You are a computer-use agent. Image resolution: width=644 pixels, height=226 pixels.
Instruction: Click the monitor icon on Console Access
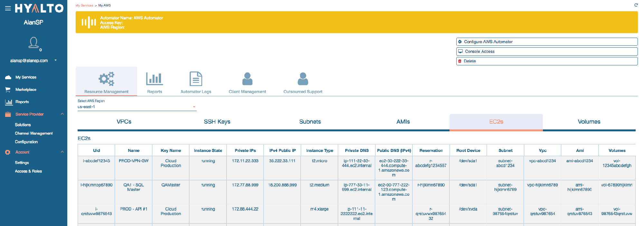(460, 51)
